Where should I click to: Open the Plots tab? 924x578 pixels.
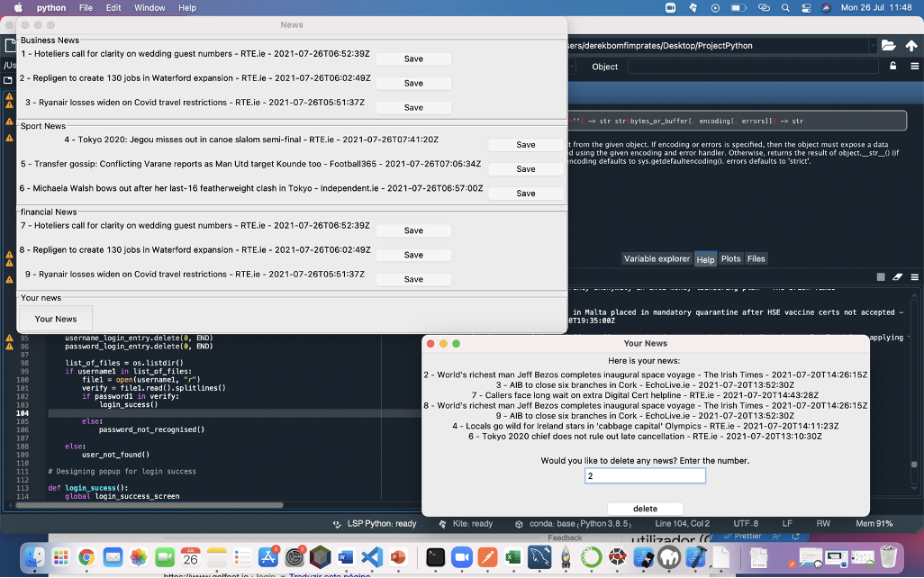(730, 258)
